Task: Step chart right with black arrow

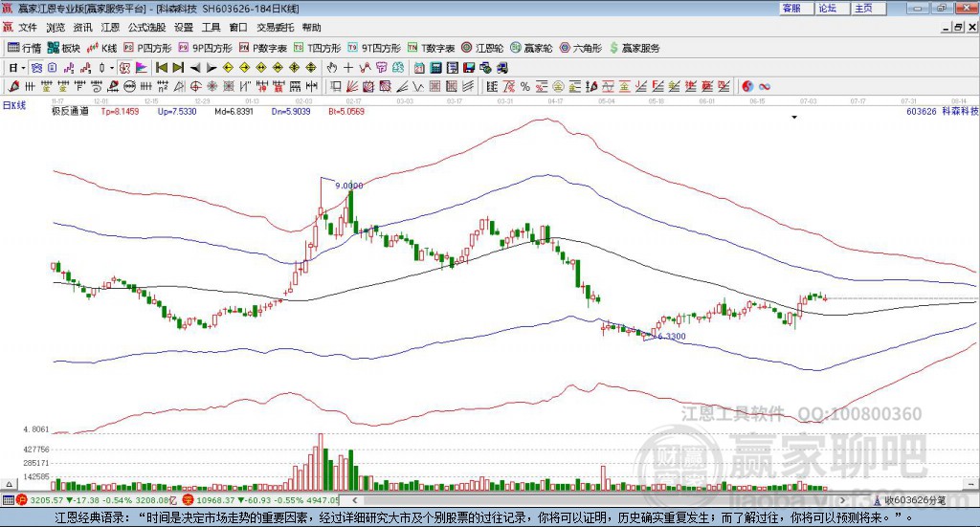Action: [x=212, y=68]
